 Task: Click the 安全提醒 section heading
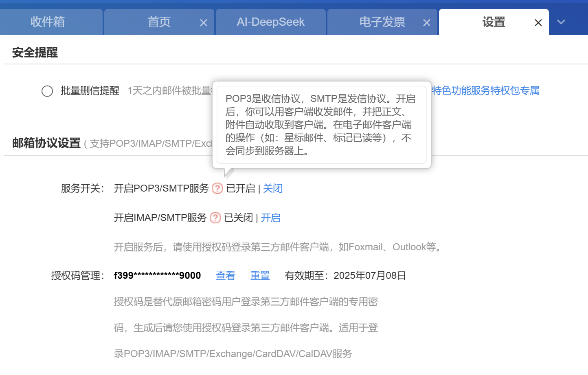35,53
